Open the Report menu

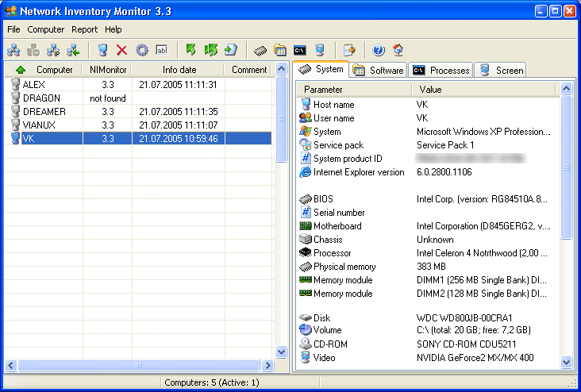coord(84,29)
